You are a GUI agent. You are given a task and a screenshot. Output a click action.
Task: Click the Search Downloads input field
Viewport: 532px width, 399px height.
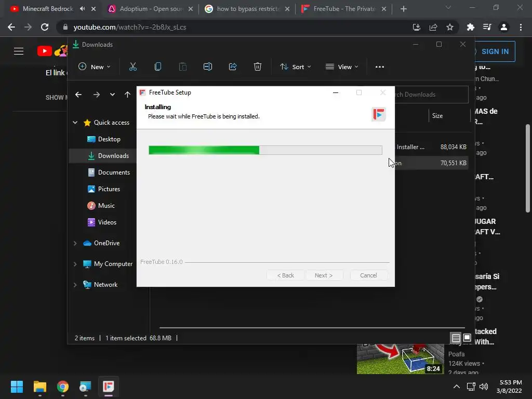[x=432, y=95]
